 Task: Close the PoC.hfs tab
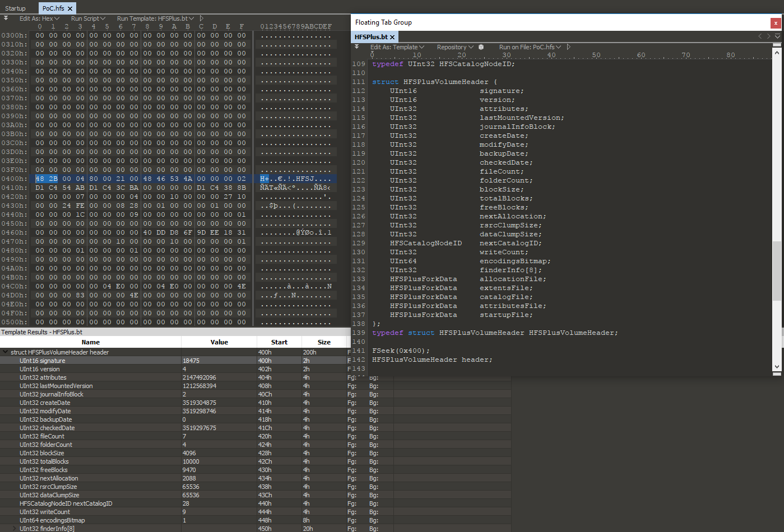point(70,8)
